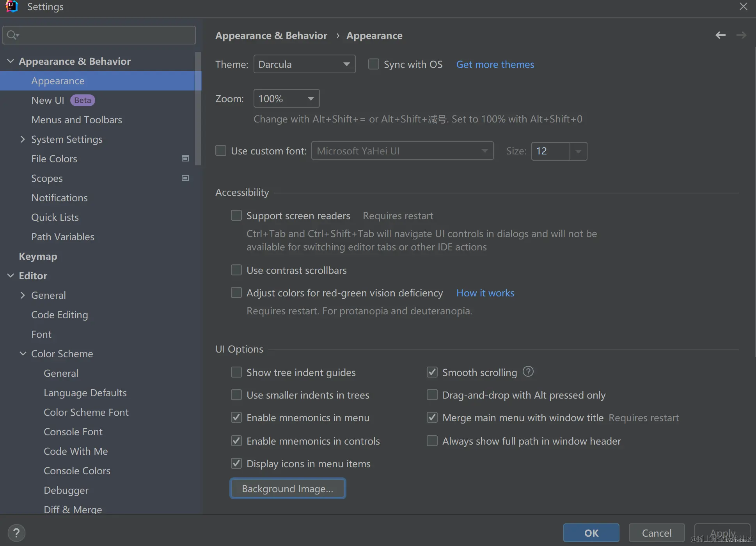Image resolution: width=756 pixels, height=546 pixels.
Task: Click the Smooth scrolling help icon
Action: coord(528,372)
